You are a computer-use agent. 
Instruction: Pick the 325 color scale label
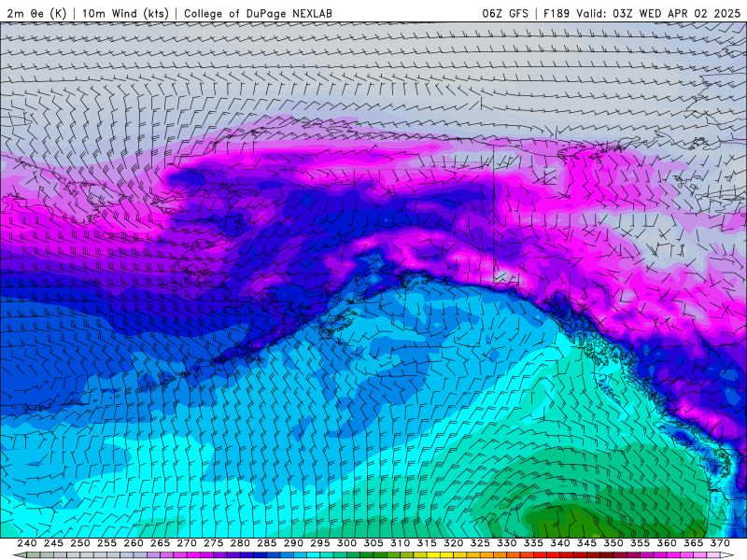click(480, 543)
